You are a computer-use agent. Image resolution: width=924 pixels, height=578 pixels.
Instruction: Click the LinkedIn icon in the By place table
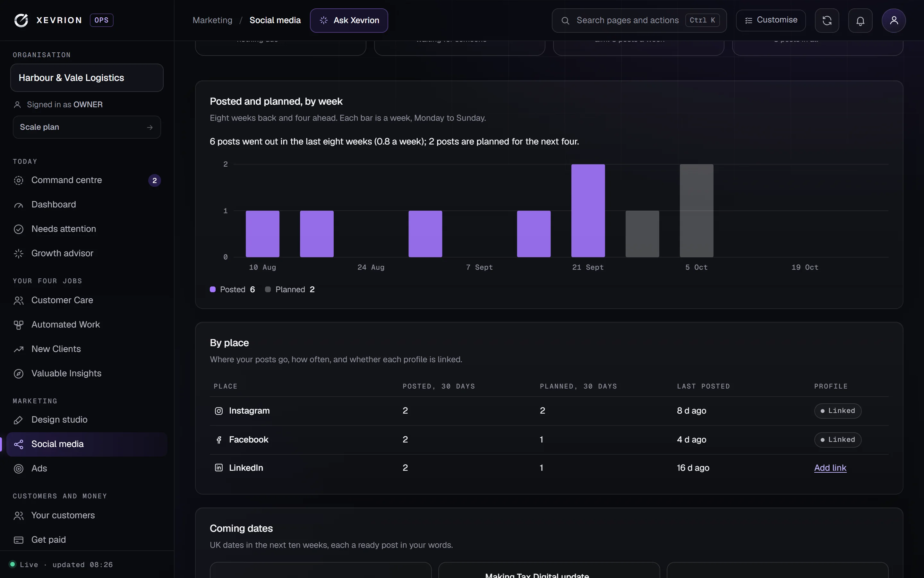(x=219, y=468)
